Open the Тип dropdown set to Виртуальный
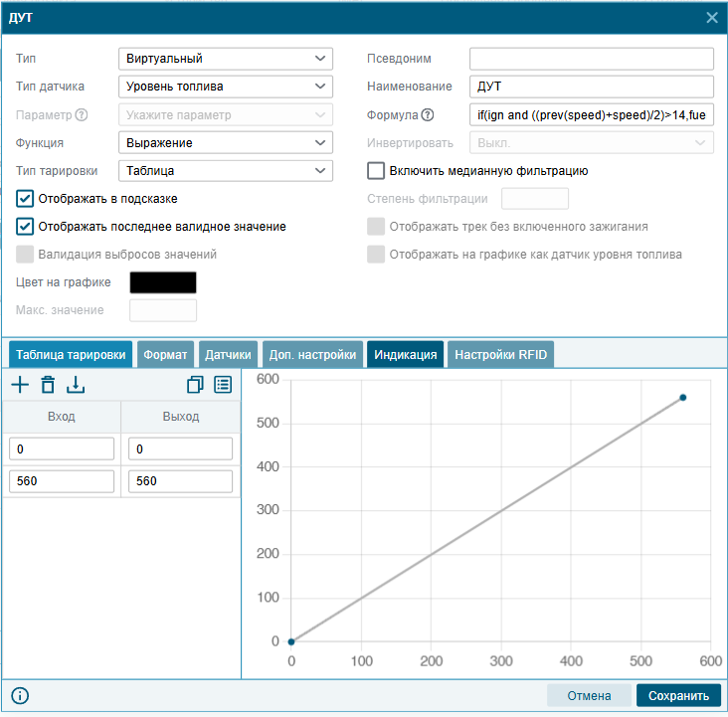Image resolution: width=728 pixels, height=717 pixels. click(225, 60)
